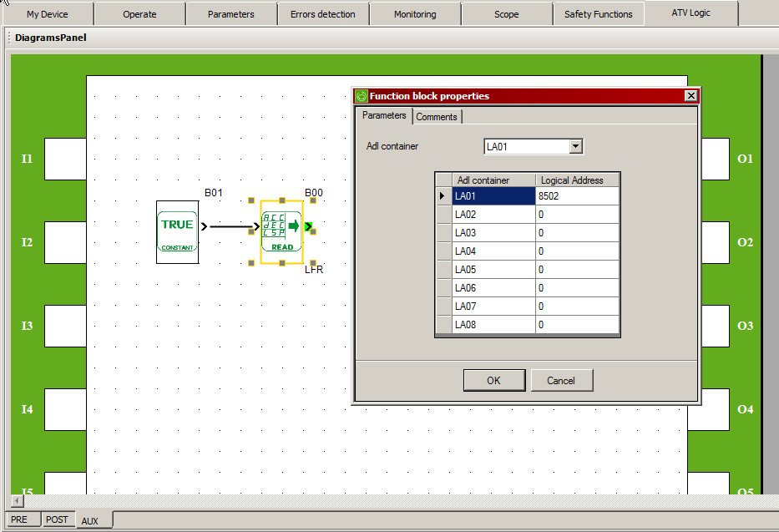The width and height of the screenshot is (779, 532).
Task: Confirm with the OK button
Action: click(493, 381)
